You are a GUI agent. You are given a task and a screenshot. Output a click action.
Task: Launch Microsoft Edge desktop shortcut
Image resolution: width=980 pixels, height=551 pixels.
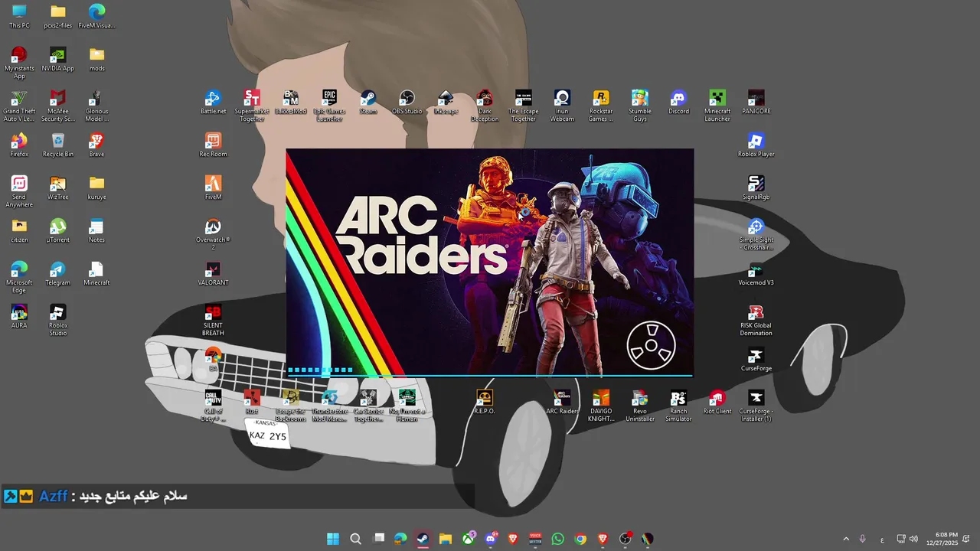19,277
